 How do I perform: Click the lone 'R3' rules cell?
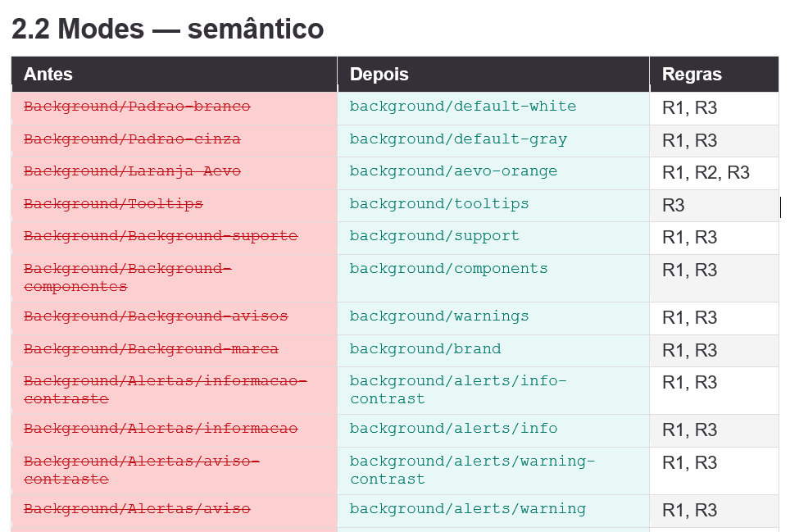click(x=715, y=206)
